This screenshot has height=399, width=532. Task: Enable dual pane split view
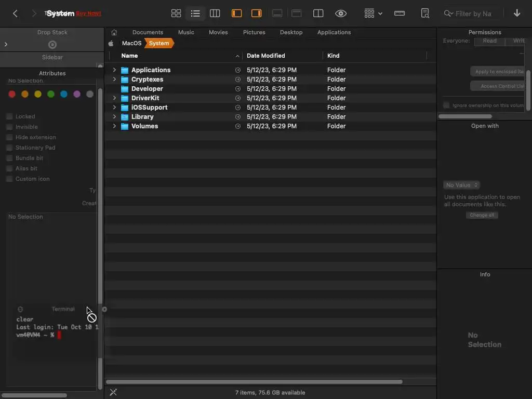tap(318, 14)
